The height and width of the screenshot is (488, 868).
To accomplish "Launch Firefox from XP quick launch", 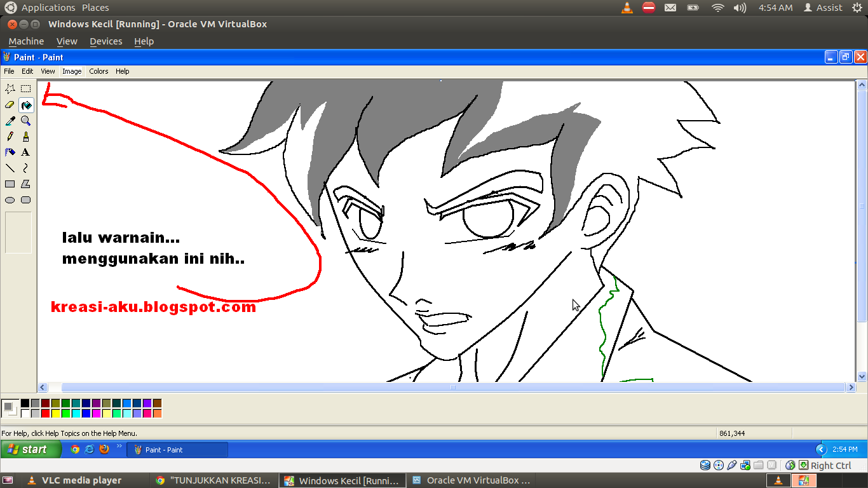I will click(104, 449).
